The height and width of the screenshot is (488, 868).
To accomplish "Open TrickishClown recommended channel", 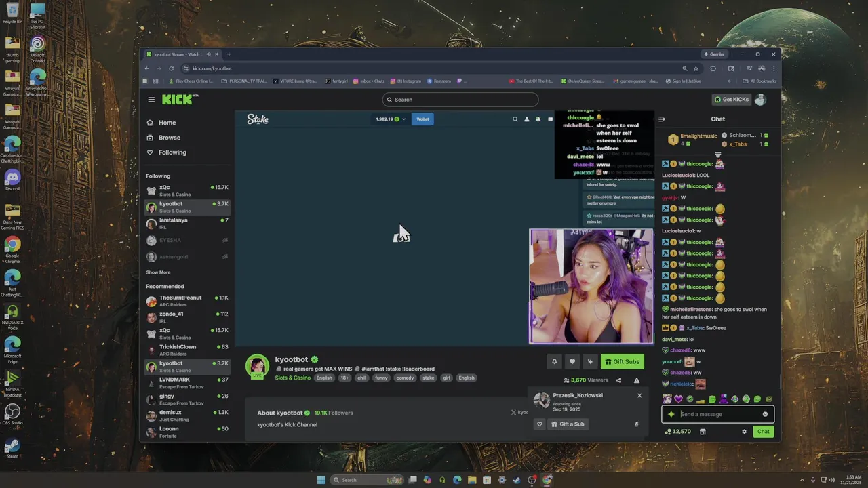I will [x=188, y=350].
